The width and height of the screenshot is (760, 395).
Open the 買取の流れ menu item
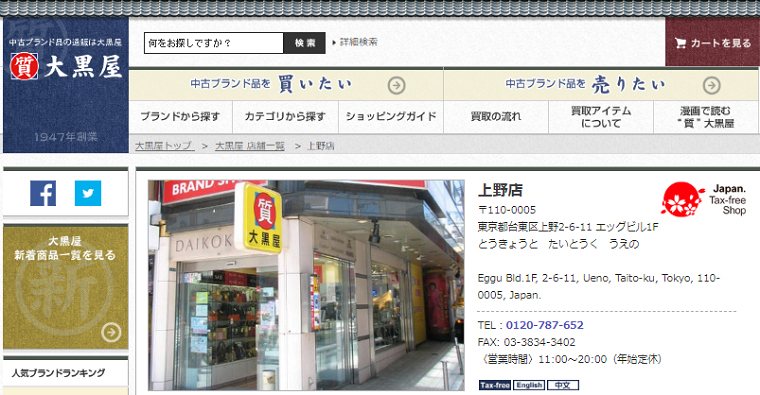(496, 117)
